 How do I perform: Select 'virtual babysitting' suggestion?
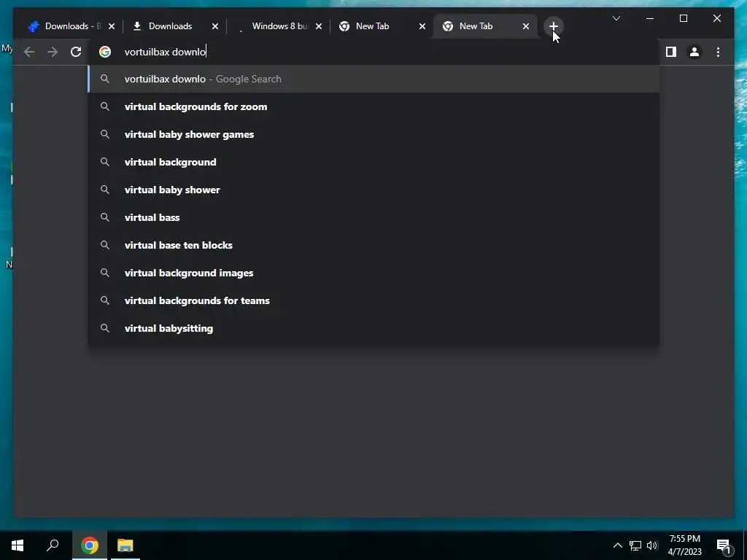tap(374, 328)
